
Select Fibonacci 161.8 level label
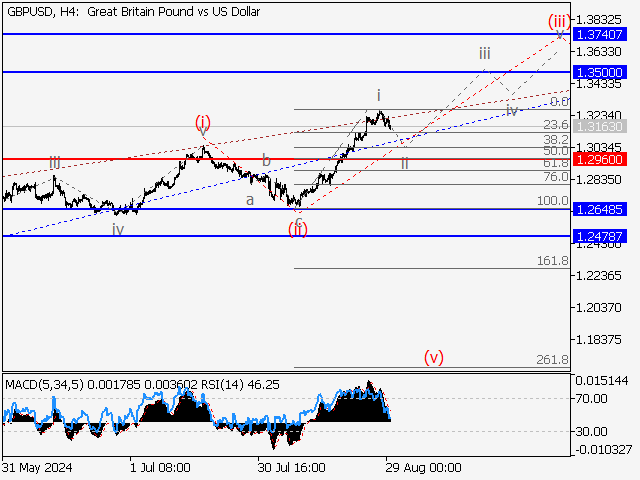(x=553, y=260)
